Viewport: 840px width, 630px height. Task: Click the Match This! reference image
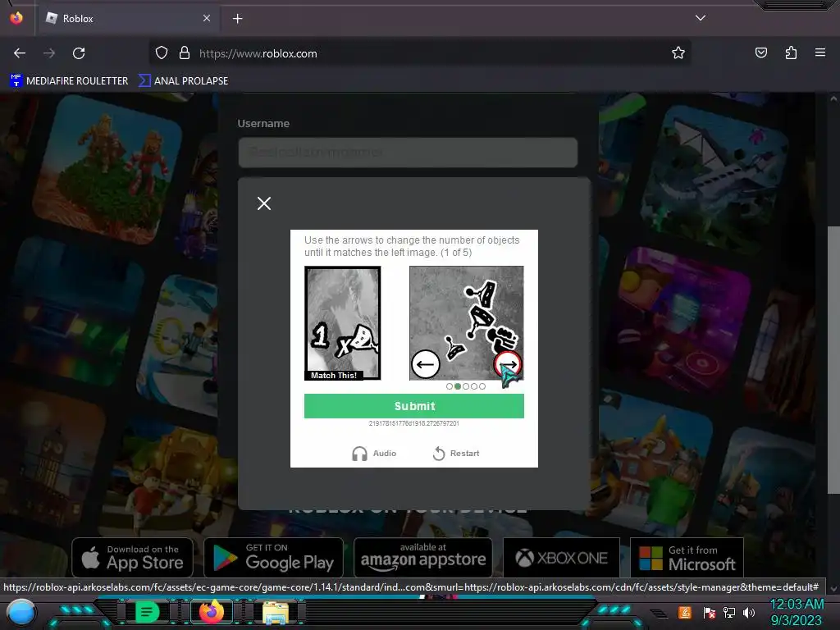(x=343, y=323)
